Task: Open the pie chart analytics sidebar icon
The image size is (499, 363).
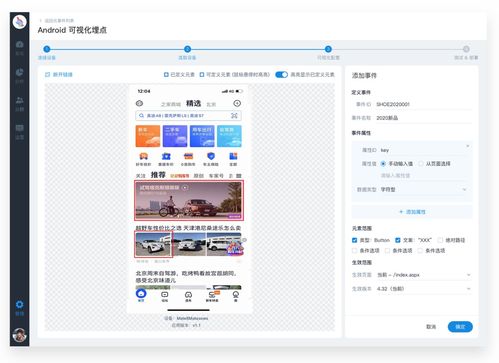Action: (x=19, y=72)
